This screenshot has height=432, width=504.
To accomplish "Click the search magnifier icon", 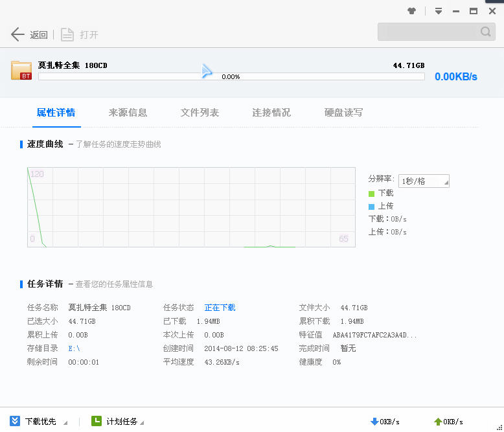I will [x=485, y=32].
